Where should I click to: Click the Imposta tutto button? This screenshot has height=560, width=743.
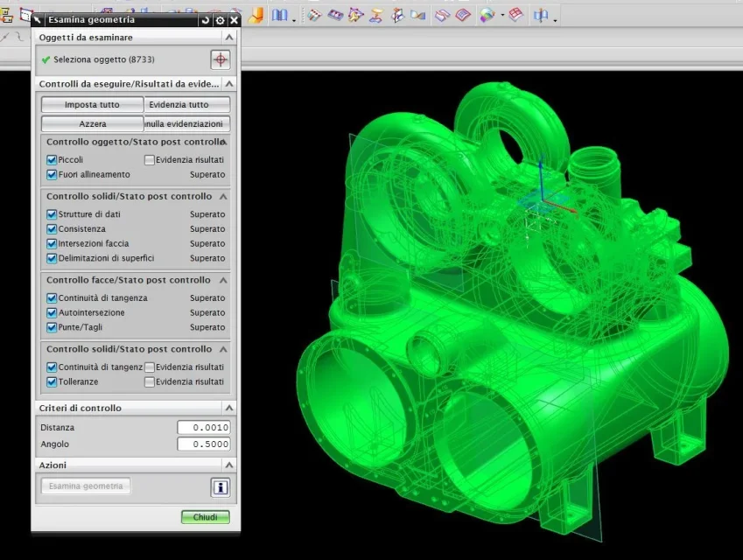pos(93,105)
